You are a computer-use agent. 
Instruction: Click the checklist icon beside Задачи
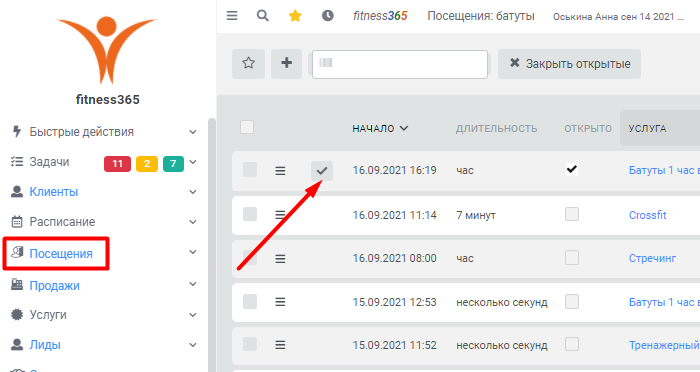[x=17, y=162]
